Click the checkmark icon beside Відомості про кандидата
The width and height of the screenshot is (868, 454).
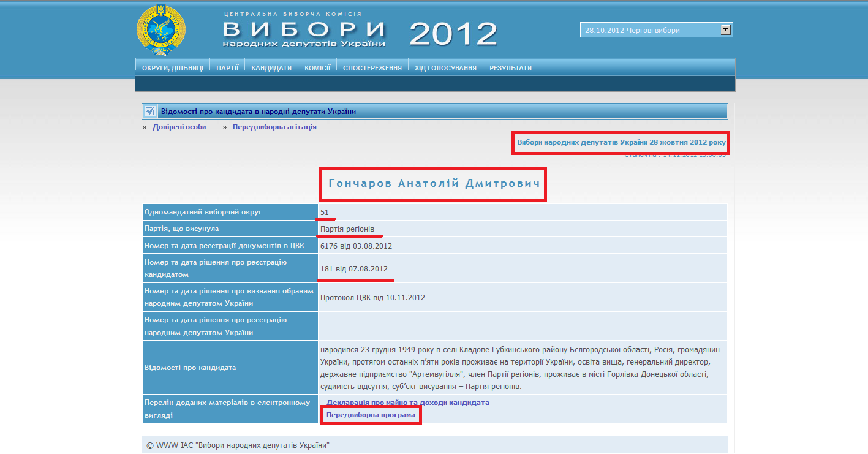click(149, 111)
